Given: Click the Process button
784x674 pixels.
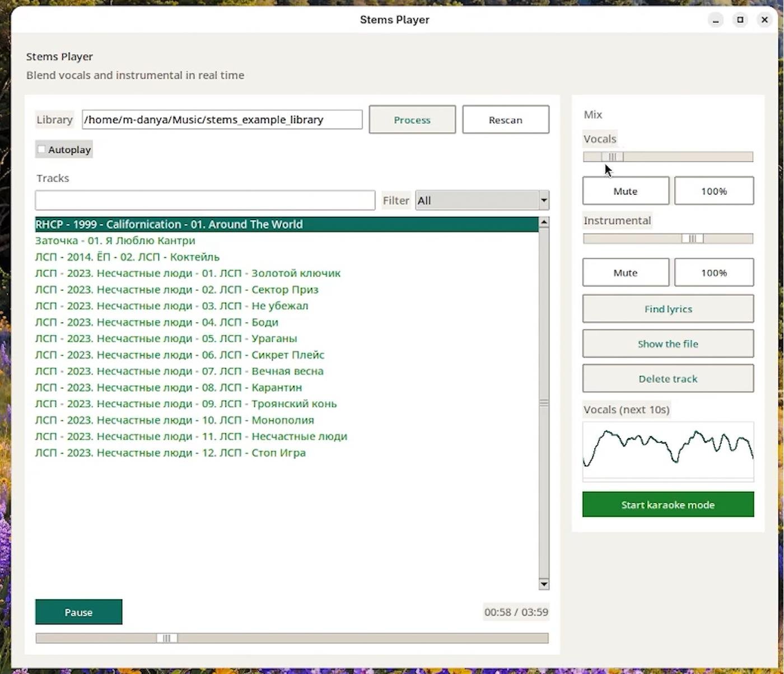Looking at the screenshot, I should tap(412, 120).
